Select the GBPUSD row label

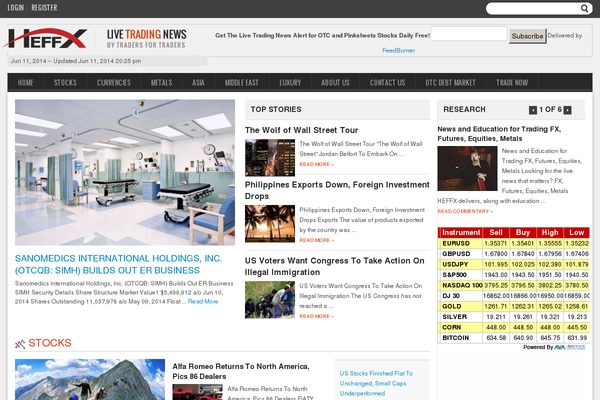[456, 254]
